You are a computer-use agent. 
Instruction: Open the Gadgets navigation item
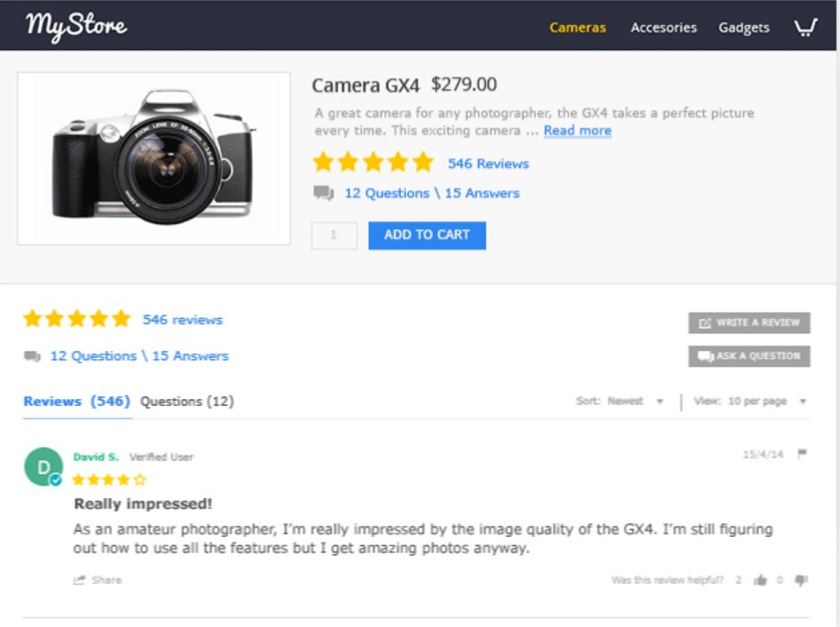click(744, 28)
